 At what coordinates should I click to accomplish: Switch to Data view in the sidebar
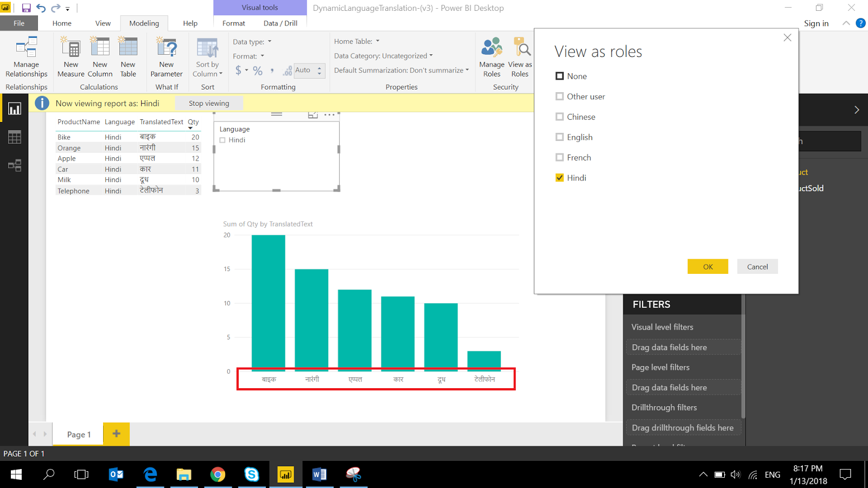pos(14,137)
